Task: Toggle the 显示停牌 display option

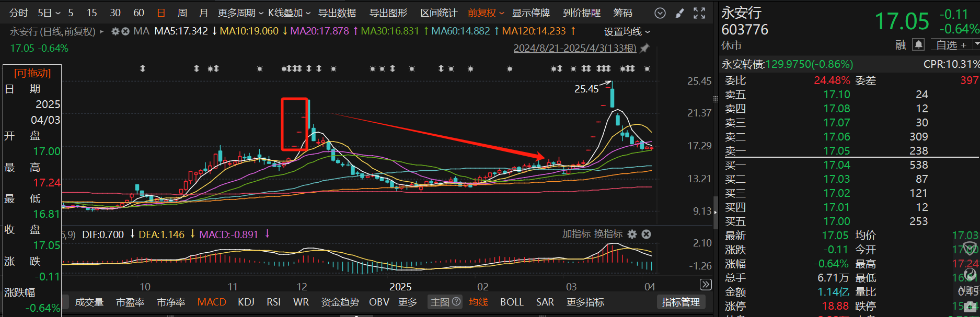Action: (x=531, y=13)
